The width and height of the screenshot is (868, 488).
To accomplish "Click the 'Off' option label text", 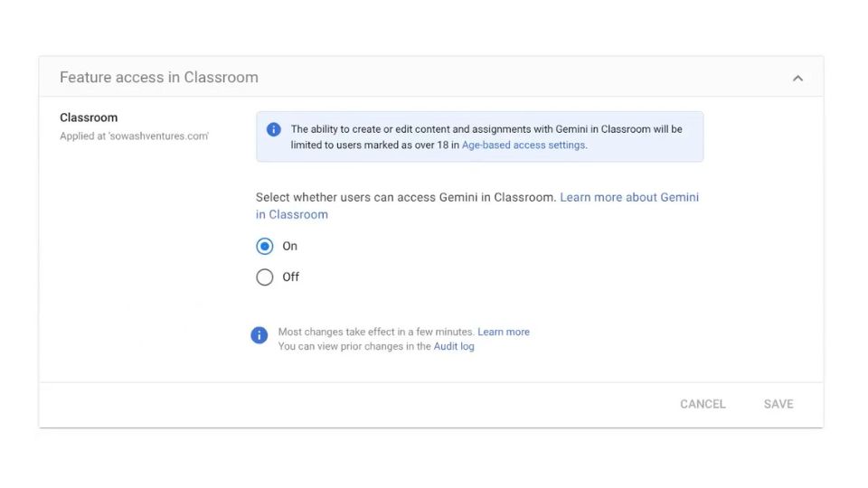I will point(290,277).
